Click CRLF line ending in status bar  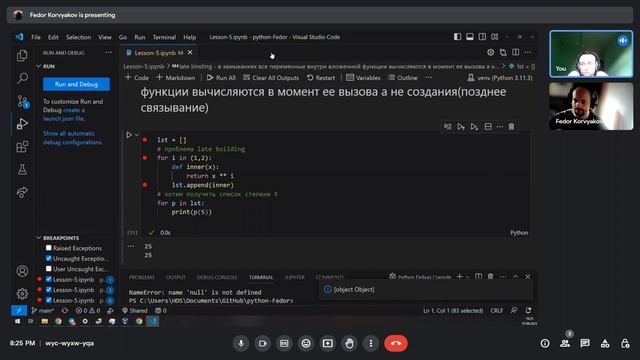[x=496, y=311]
